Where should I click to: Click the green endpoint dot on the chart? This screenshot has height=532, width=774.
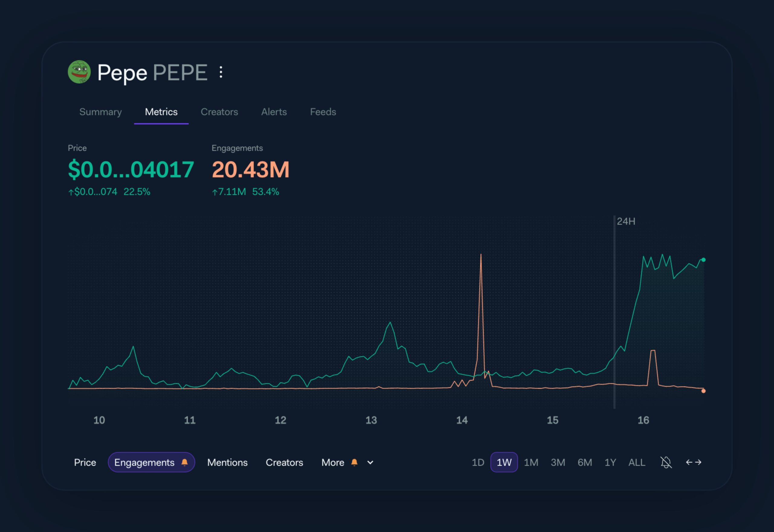703,260
